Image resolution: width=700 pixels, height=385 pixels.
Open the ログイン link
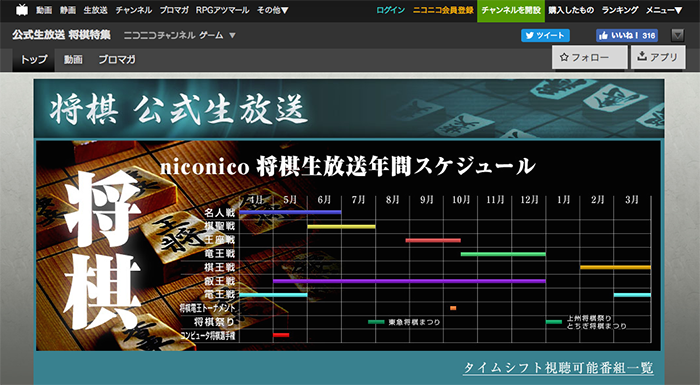point(390,10)
